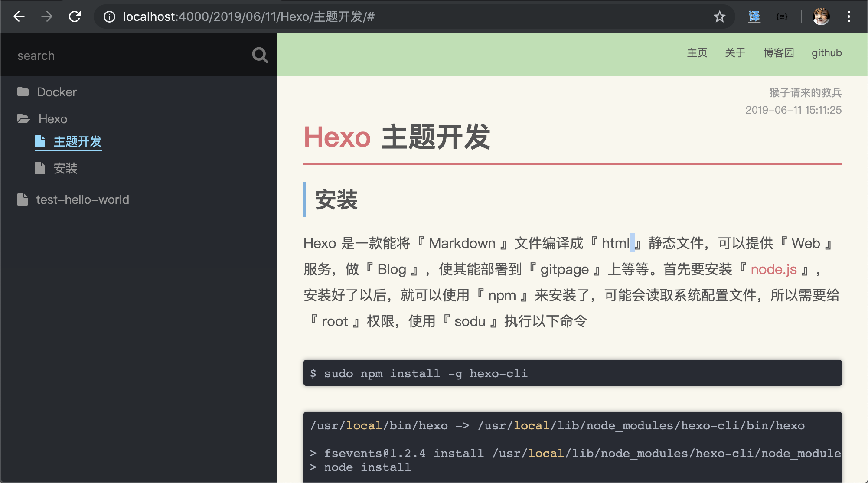
Task: Open the translate extension icon
Action: tap(754, 16)
